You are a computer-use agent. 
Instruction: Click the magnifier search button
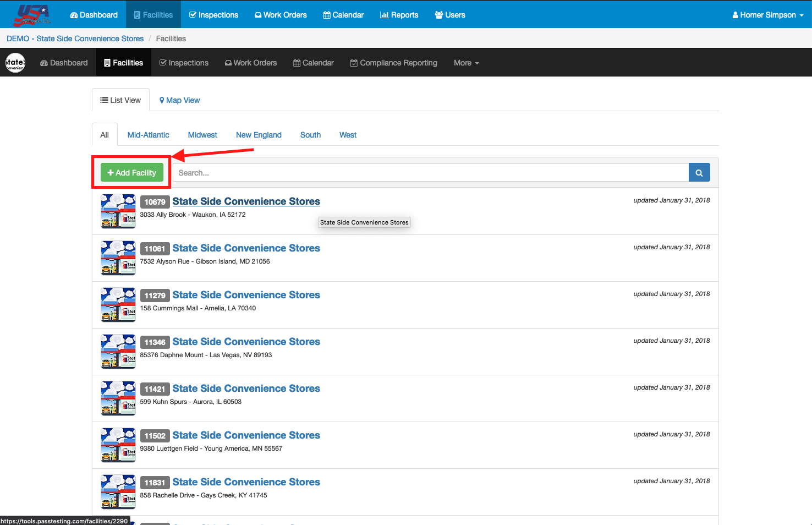[x=699, y=173]
